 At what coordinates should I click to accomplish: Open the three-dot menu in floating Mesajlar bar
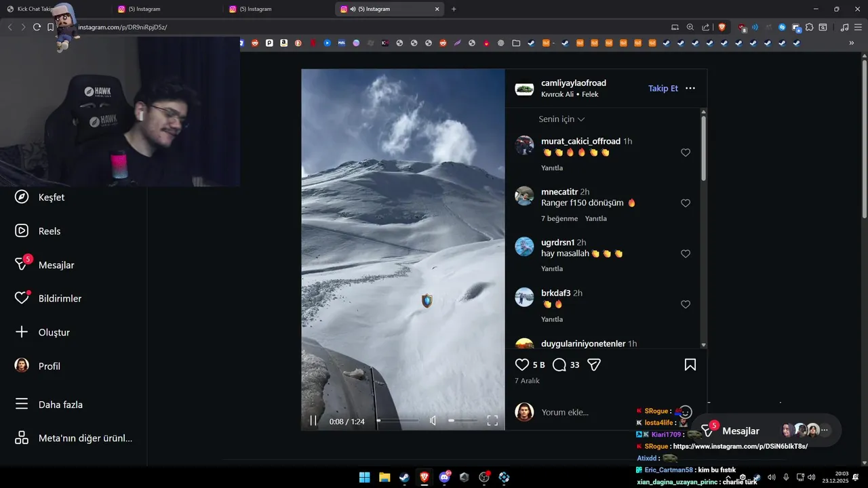click(825, 430)
